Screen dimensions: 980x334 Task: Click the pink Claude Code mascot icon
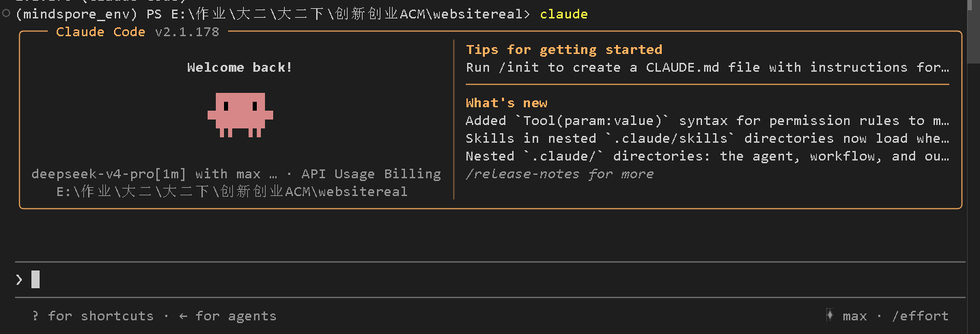[240, 115]
